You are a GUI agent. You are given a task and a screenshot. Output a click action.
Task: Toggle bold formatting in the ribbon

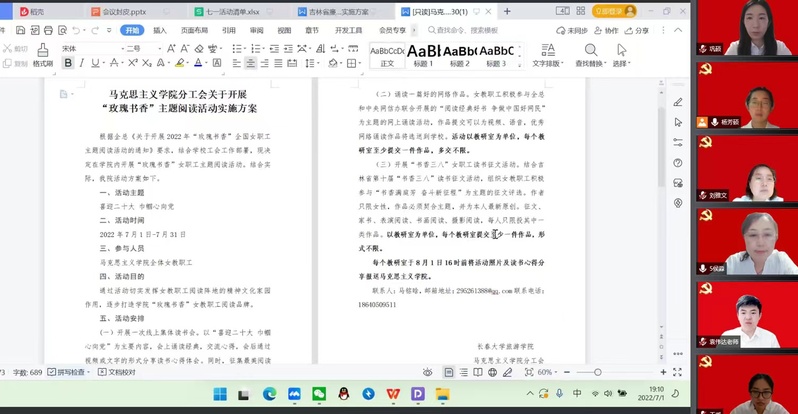pyautogui.click(x=68, y=63)
